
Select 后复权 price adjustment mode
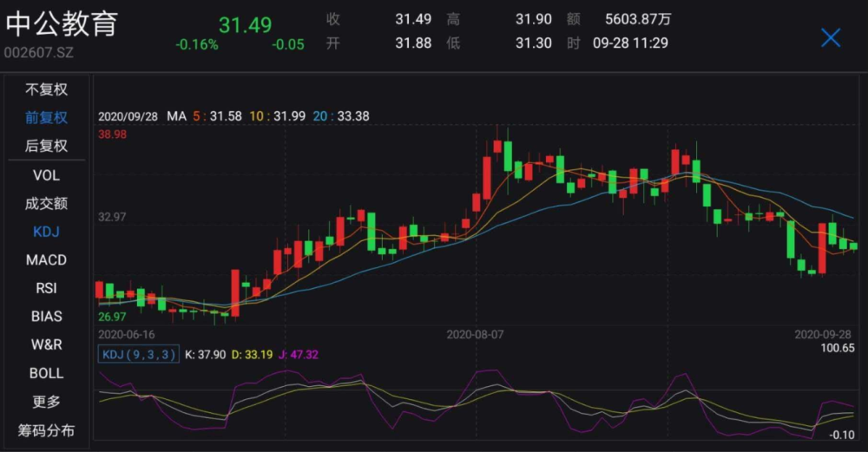click(x=47, y=146)
